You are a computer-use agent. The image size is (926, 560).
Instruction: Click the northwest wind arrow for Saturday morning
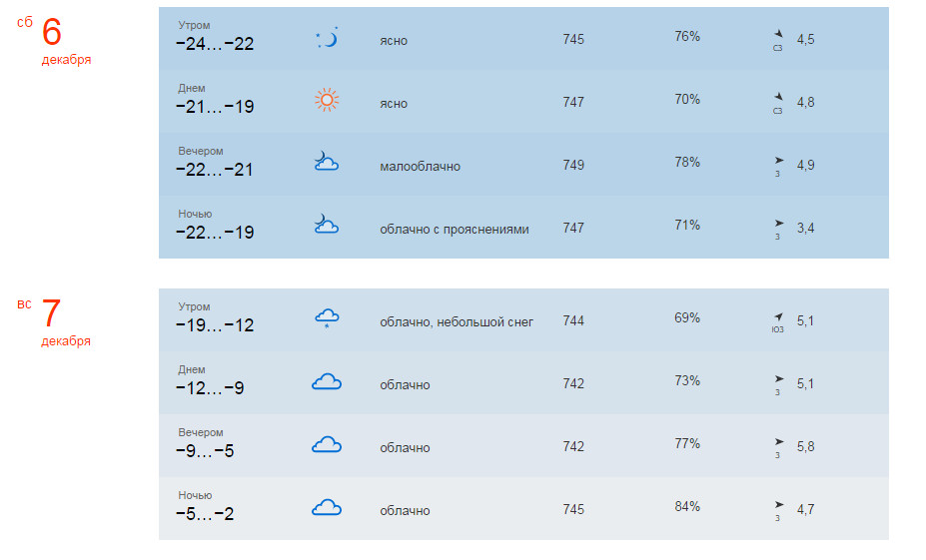tap(778, 34)
